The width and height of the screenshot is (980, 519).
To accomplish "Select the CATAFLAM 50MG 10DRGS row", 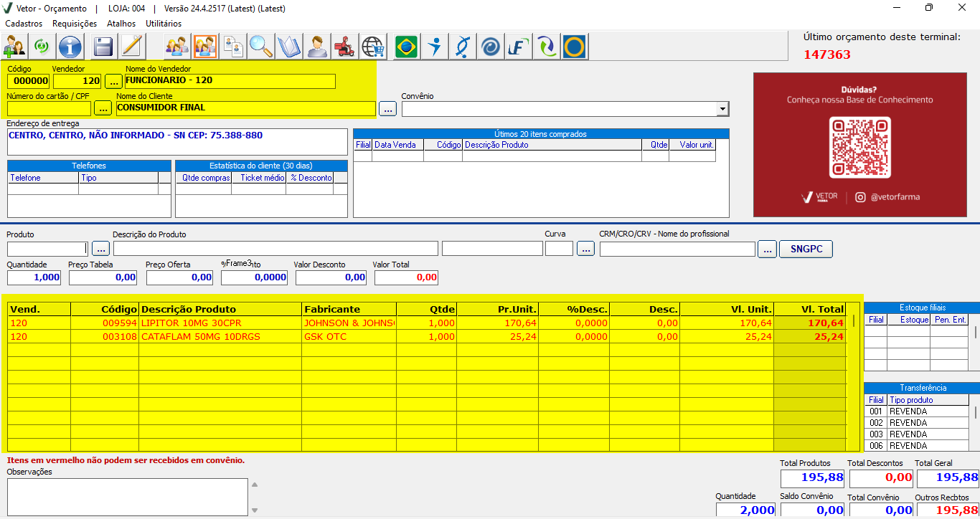I will click(427, 337).
